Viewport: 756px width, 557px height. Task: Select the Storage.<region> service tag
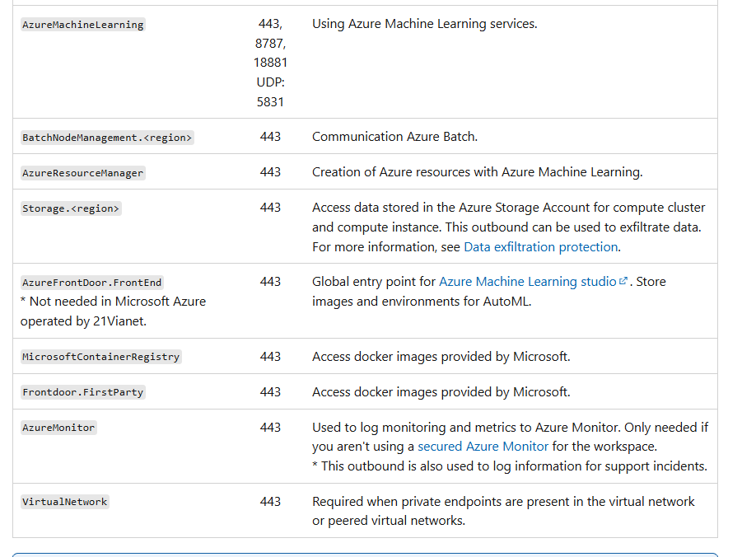(x=71, y=208)
